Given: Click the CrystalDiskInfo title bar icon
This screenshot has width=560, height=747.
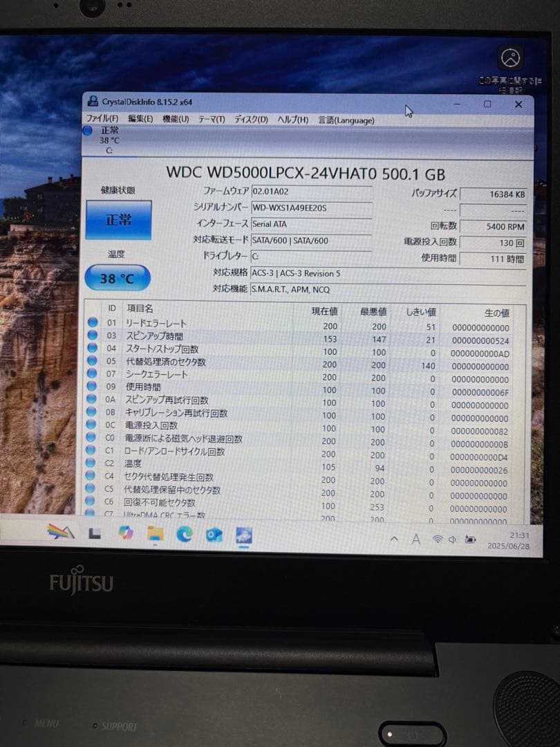Looking at the screenshot, I should pyautogui.click(x=93, y=102).
